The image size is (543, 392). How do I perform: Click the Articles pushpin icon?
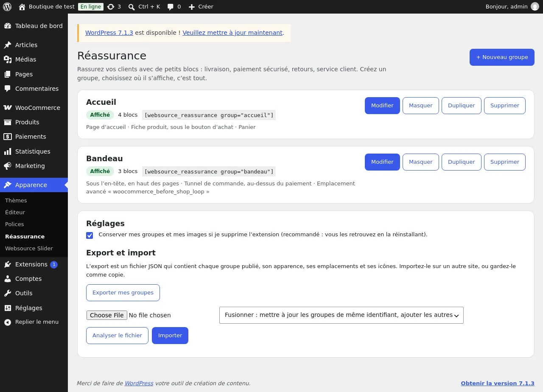(8, 45)
